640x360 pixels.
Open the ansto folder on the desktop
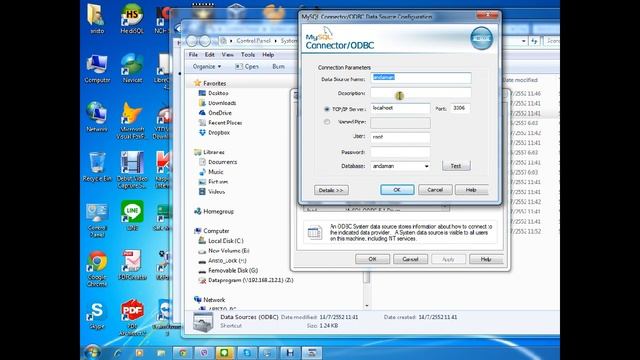point(97,19)
